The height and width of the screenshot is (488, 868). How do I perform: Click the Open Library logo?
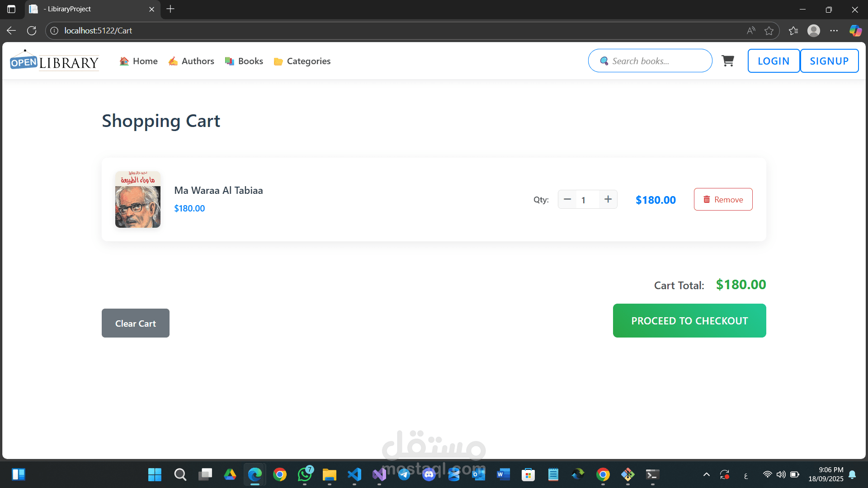[54, 61]
